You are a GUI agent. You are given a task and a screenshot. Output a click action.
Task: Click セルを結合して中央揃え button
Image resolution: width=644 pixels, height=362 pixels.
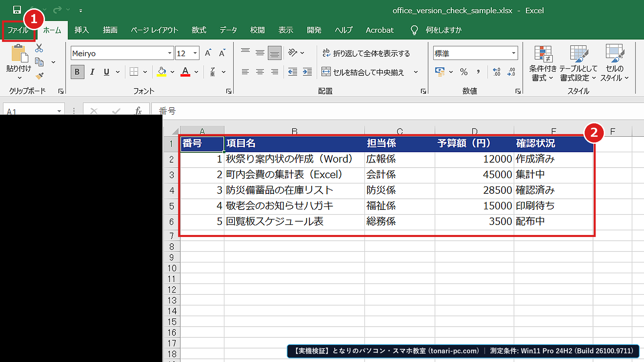pos(363,72)
